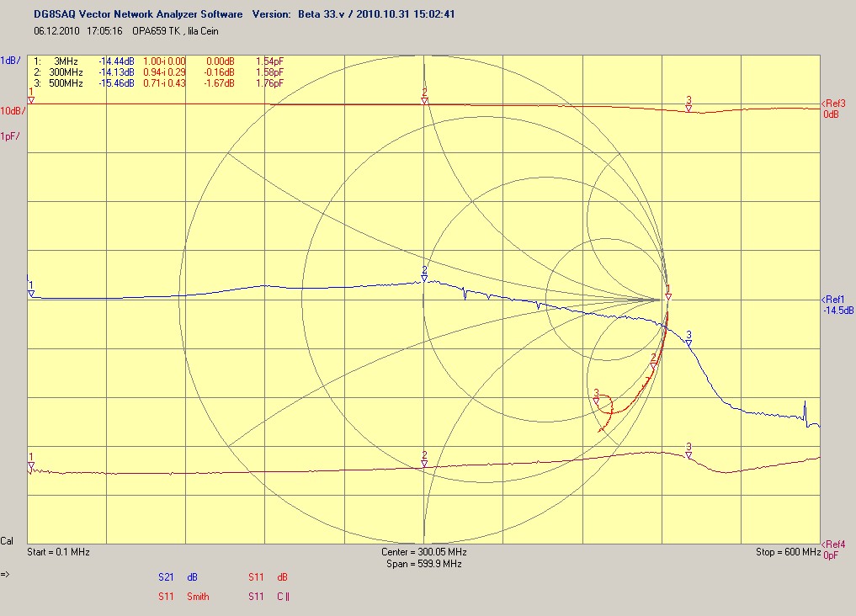The image size is (856, 616).
Task: Click the => prompt arrow
Action: pos(5,574)
